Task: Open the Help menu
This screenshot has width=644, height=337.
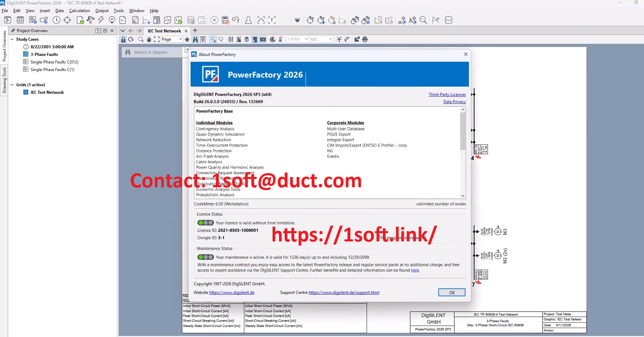Action: 154,11
